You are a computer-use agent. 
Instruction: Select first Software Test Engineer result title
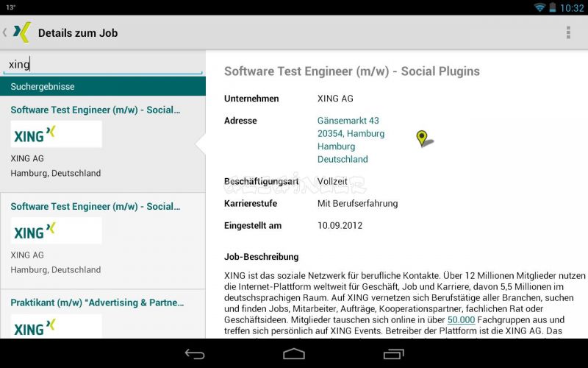pos(96,110)
